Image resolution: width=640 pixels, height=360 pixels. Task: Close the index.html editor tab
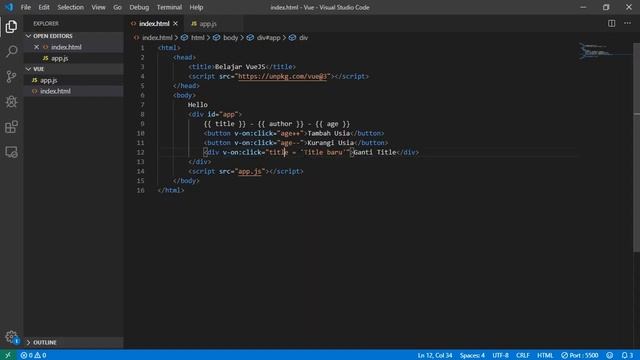coord(176,24)
